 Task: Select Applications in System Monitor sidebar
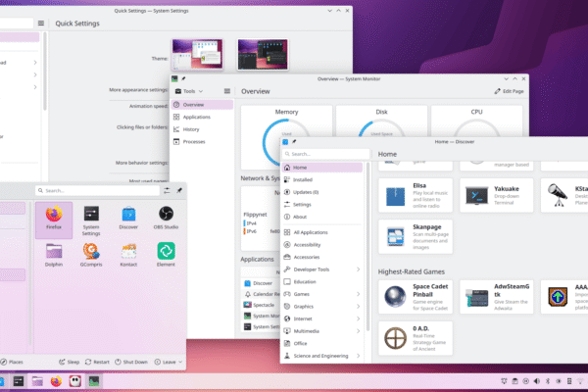point(202,117)
